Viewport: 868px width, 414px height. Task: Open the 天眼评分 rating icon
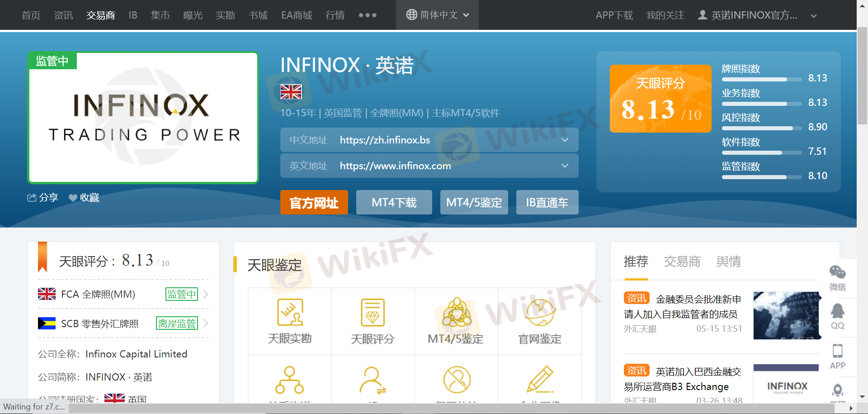pos(373,312)
